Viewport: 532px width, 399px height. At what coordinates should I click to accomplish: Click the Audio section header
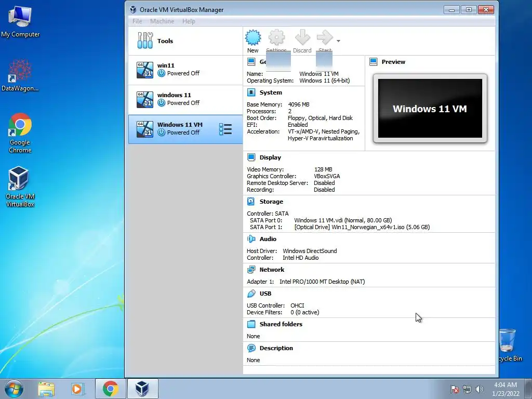[268, 239]
